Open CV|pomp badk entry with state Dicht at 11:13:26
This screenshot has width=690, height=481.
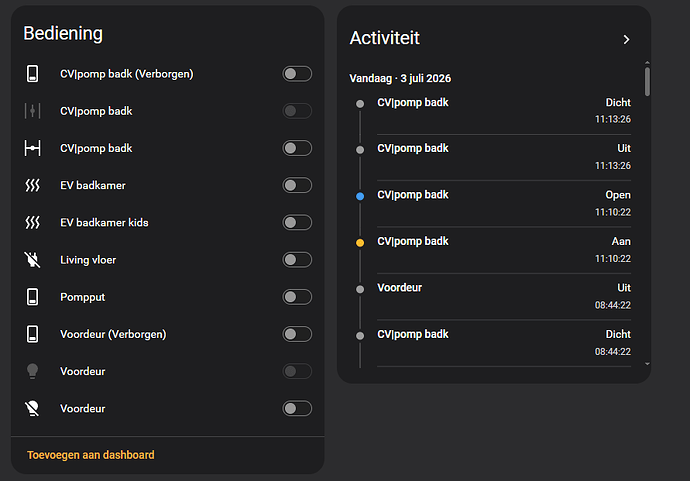(504, 111)
